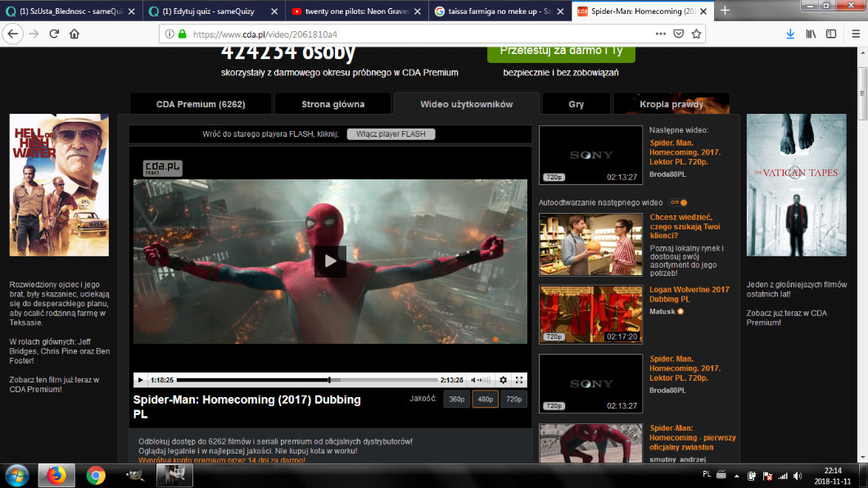Click the Włącz player FLASH button

[x=391, y=134]
